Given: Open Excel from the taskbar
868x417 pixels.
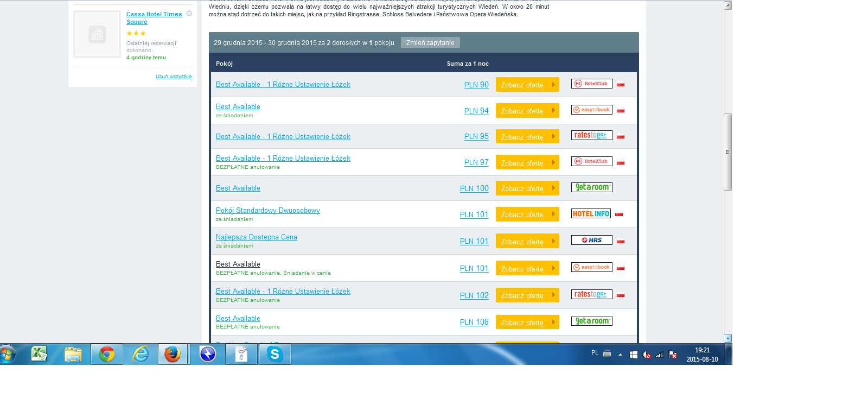Looking at the screenshot, I should coord(39,354).
